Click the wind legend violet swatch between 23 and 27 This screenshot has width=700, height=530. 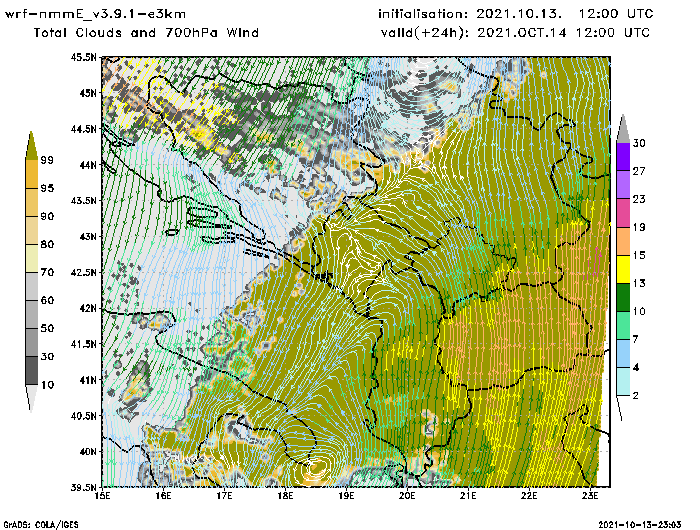click(x=623, y=185)
